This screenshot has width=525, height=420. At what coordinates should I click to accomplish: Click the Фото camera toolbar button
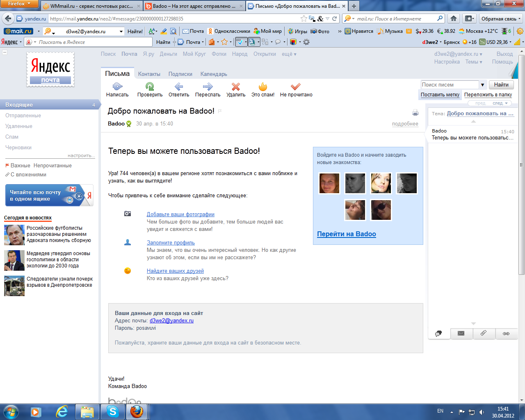click(320, 31)
